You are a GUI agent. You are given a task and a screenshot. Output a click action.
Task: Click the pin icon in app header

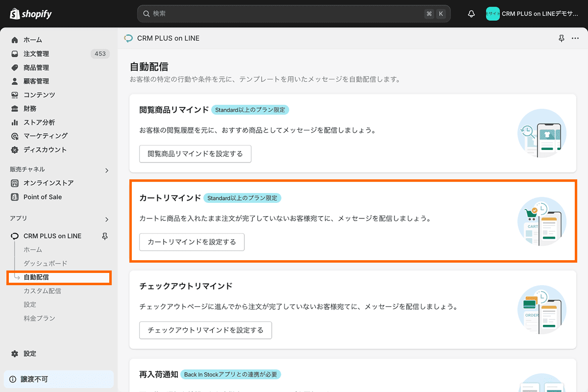(x=562, y=38)
